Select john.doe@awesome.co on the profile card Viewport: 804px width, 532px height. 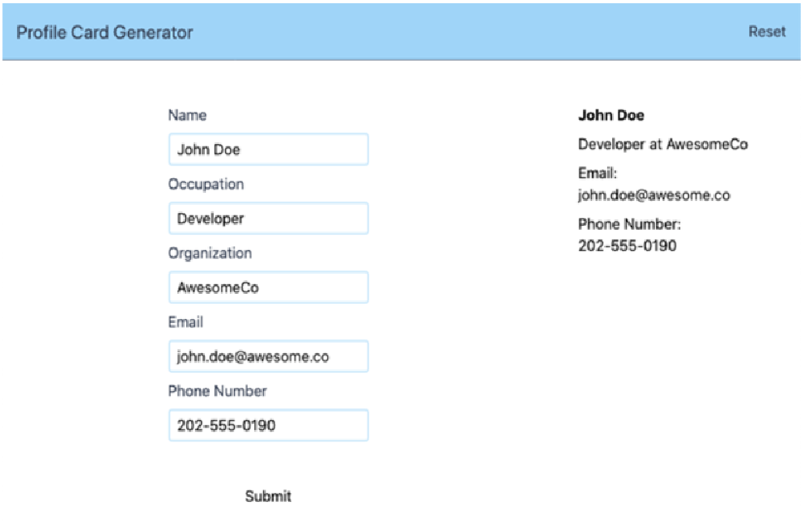pos(653,195)
